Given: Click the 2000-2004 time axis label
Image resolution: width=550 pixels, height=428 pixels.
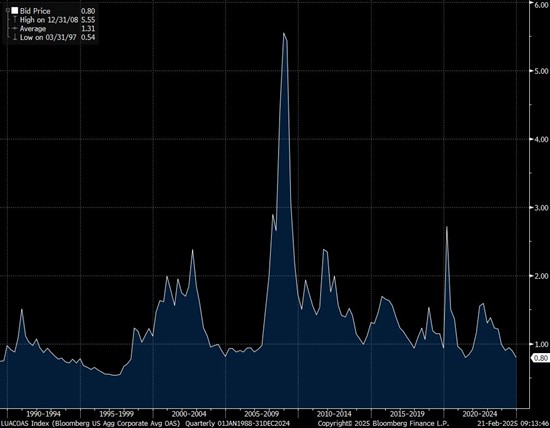Looking at the screenshot, I should click(x=189, y=414).
